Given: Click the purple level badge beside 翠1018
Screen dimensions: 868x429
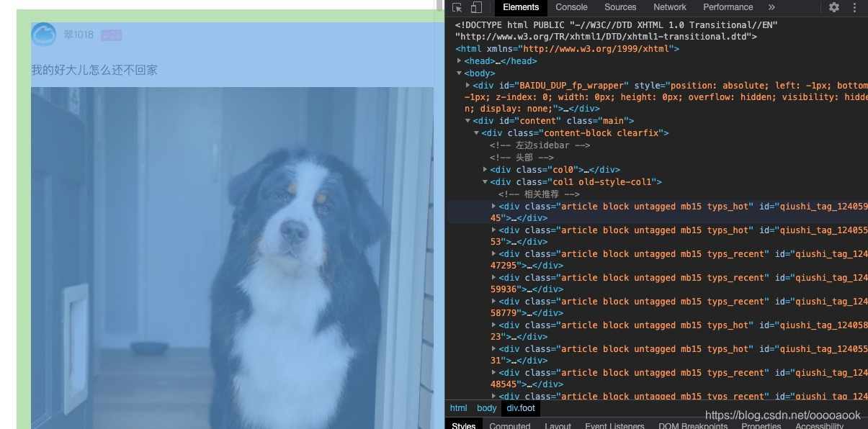Looking at the screenshot, I should tap(111, 35).
